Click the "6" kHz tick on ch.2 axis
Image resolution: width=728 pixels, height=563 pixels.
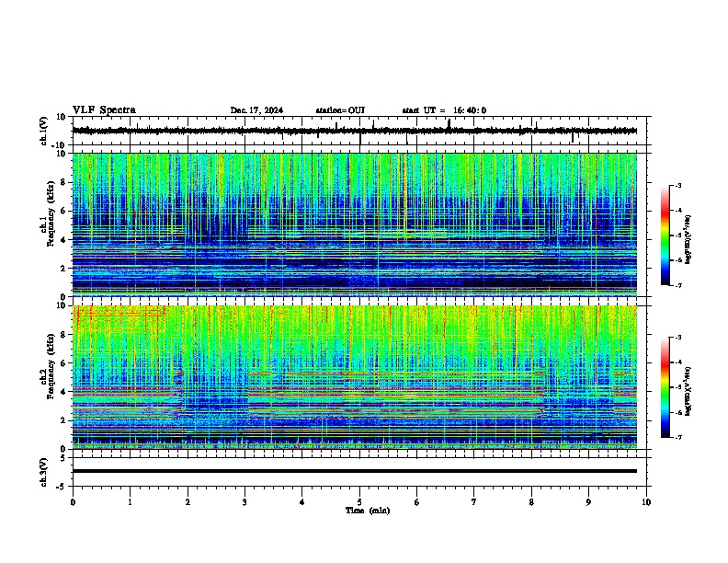(63, 363)
